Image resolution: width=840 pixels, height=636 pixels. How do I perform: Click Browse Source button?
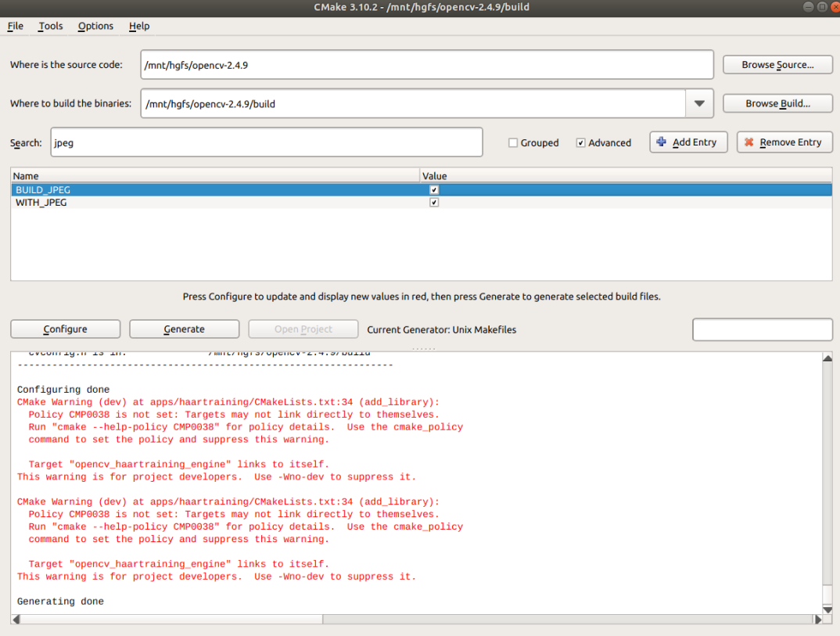click(x=777, y=64)
